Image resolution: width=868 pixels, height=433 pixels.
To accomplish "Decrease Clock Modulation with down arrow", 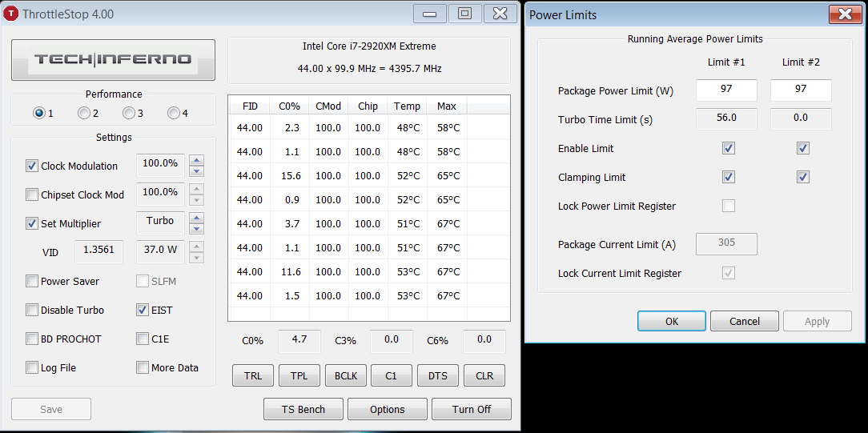I will 196,170.
